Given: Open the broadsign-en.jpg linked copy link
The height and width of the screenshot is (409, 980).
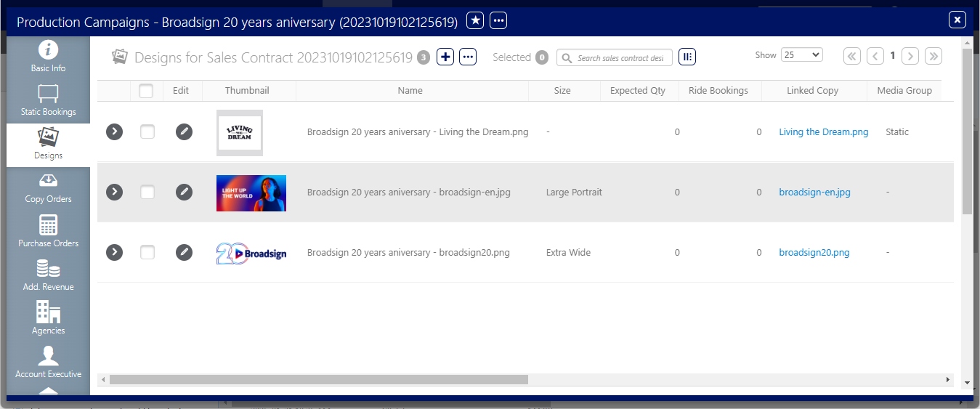Looking at the screenshot, I should [x=814, y=193].
